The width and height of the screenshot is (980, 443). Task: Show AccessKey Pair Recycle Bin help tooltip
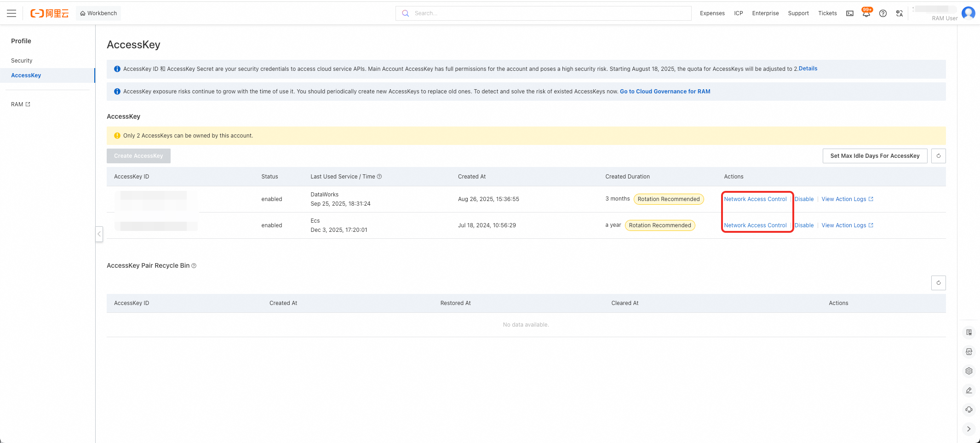(194, 266)
